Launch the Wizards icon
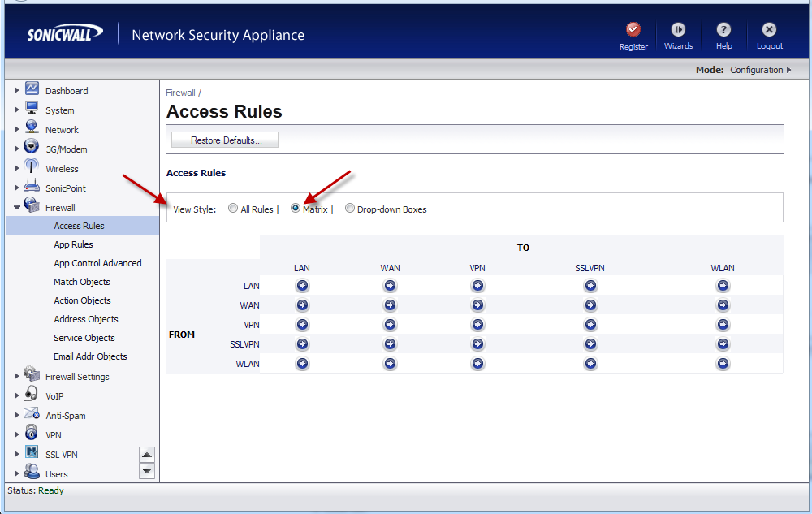This screenshot has width=812, height=514. click(x=678, y=29)
